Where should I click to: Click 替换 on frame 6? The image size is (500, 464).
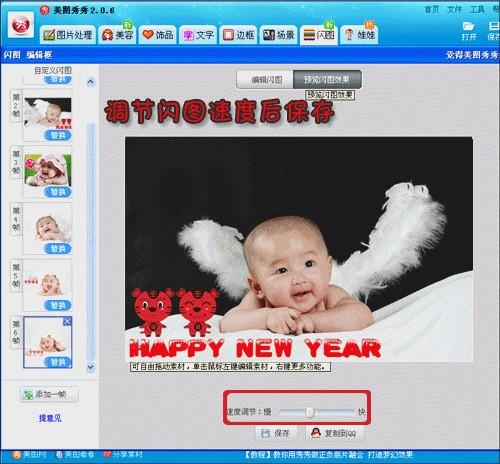(58, 362)
